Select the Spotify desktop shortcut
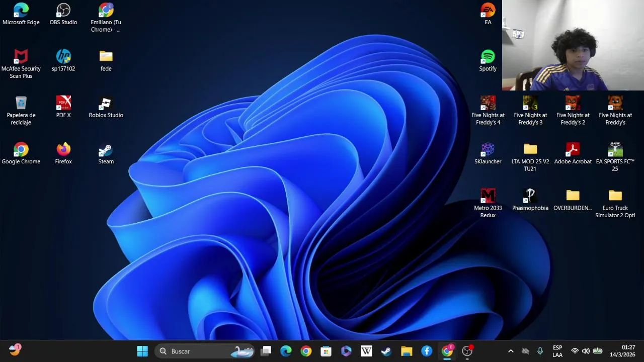The image size is (644, 362). [x=488, y=60]
